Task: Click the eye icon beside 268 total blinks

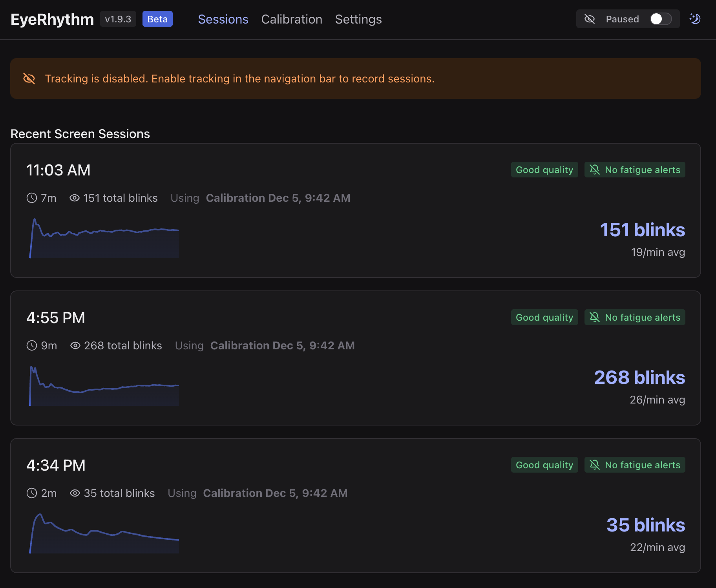Action: click(75, 345)
